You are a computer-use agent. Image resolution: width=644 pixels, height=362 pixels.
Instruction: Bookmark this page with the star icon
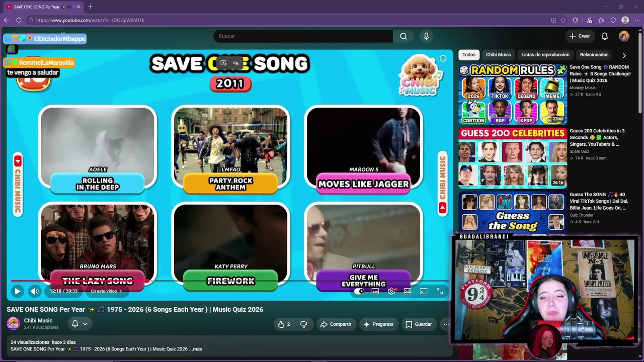pos(563,20)
